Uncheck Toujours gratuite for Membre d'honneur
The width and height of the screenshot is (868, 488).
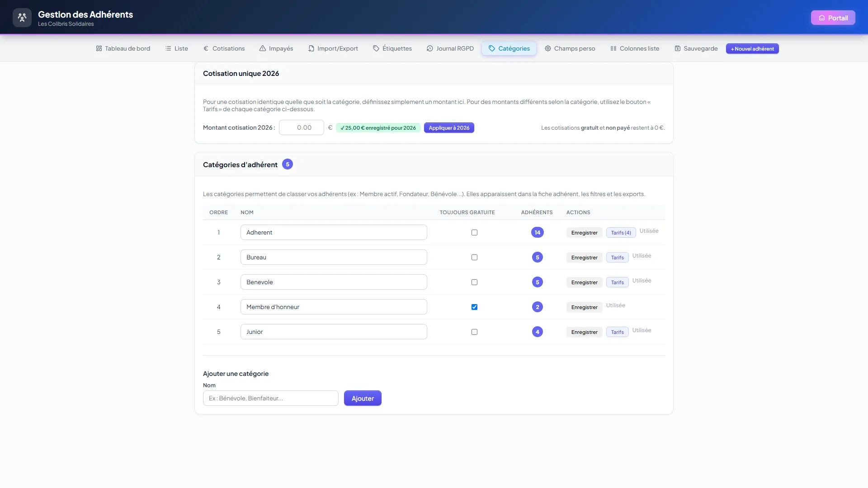(x=474, y=307)
